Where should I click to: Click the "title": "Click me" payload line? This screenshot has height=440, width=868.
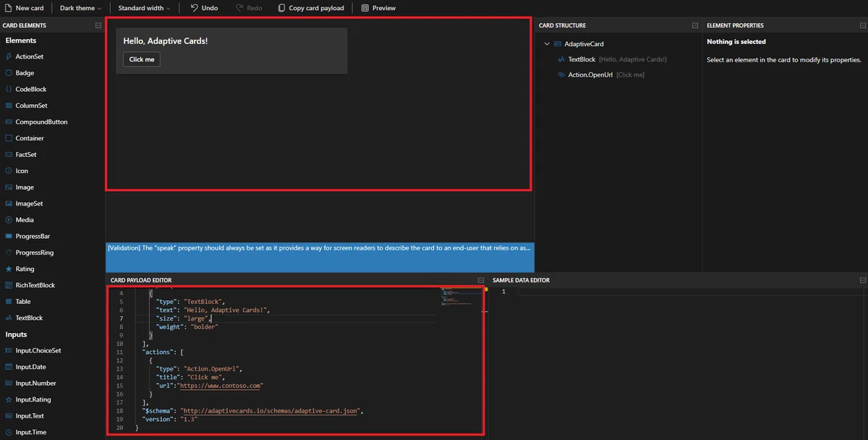(192, 377)
